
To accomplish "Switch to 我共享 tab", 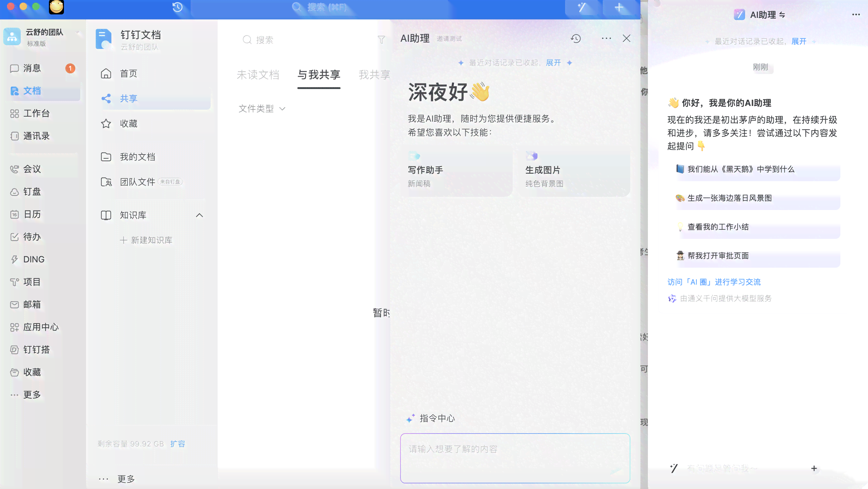I will click(x=374, y=75).
